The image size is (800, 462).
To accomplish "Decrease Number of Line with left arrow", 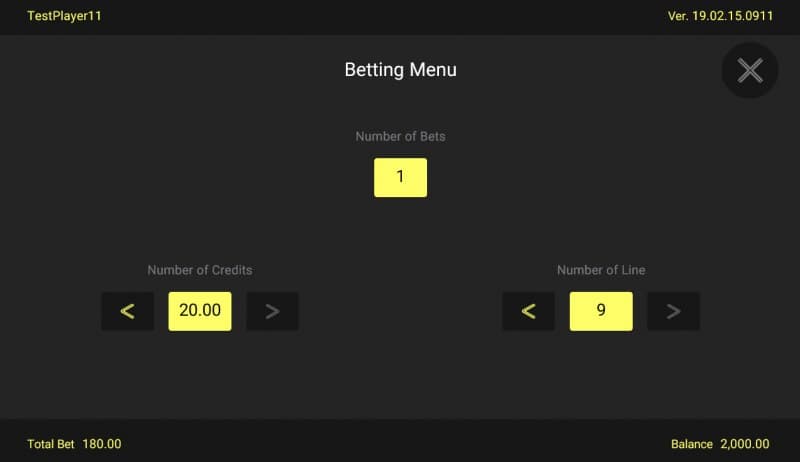I will 528,311.
